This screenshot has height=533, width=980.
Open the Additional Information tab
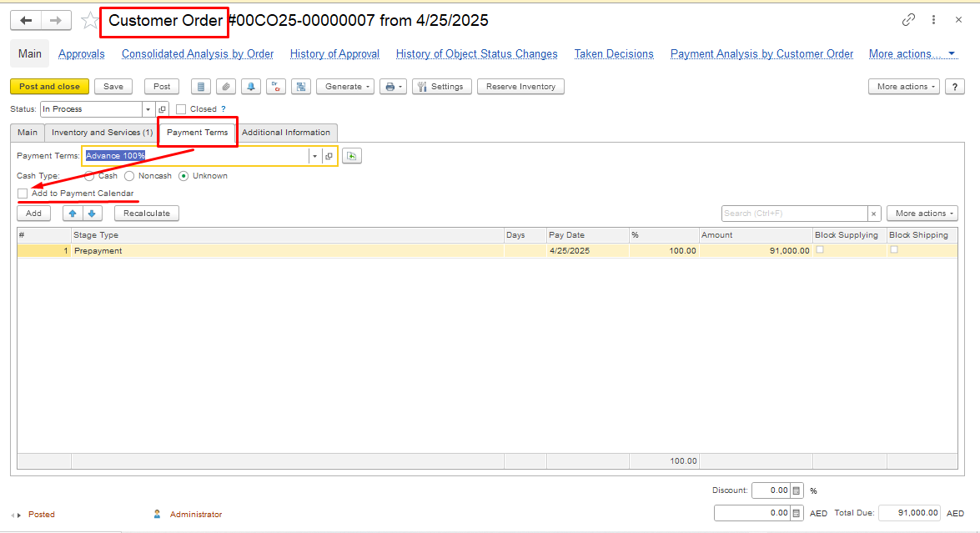(x=286, y=133)
